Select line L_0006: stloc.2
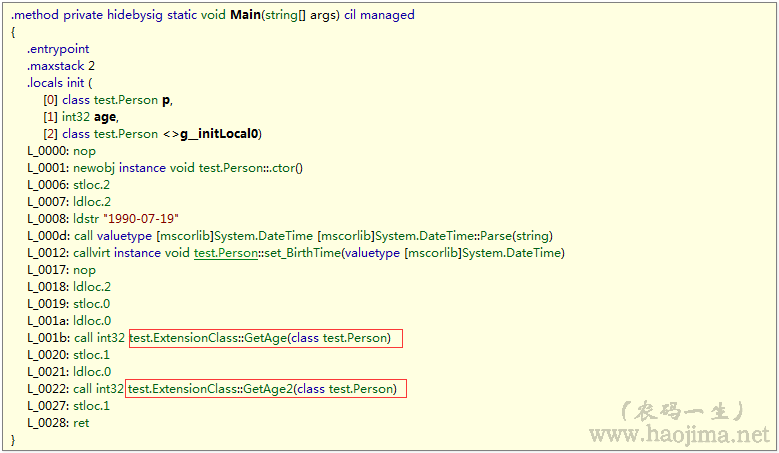779x453 pixels. tap(69, 185)
